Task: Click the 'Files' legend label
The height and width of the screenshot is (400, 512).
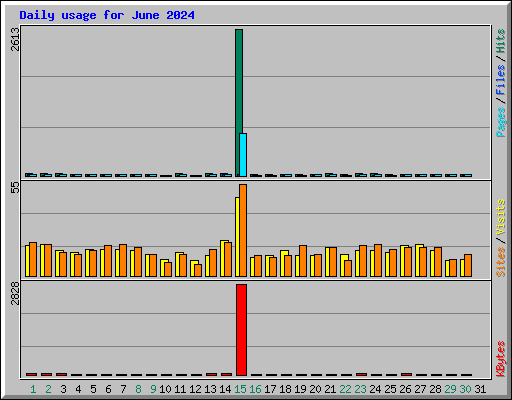Action: point(500,79)
